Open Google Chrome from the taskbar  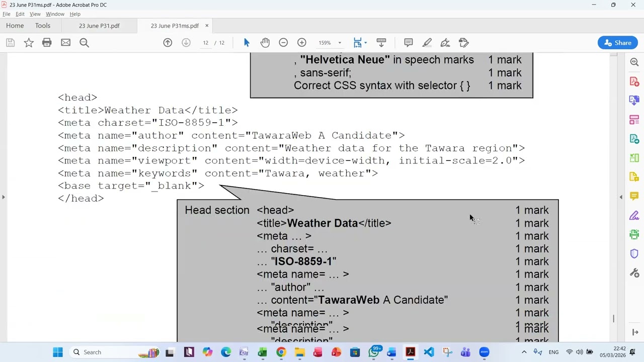click(281, 352)
